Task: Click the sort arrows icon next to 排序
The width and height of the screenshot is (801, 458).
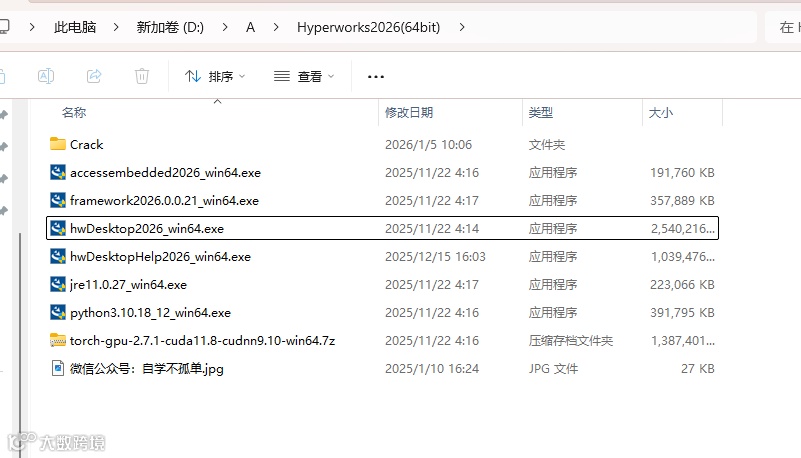Action: (x=193, y=76)
